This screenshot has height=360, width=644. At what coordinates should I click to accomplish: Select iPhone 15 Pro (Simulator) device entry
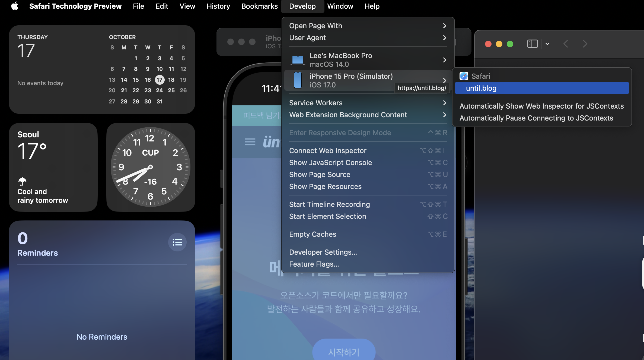pyautogui.click(x=368, y=80)
